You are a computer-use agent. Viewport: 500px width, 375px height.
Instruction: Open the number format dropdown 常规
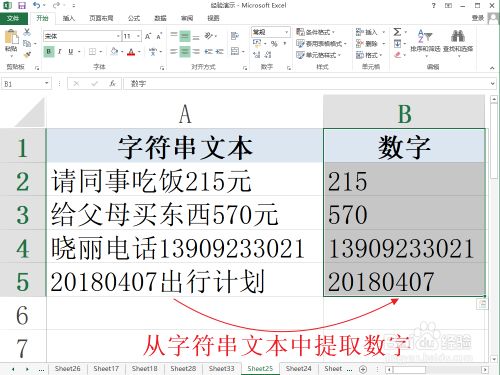286,32
